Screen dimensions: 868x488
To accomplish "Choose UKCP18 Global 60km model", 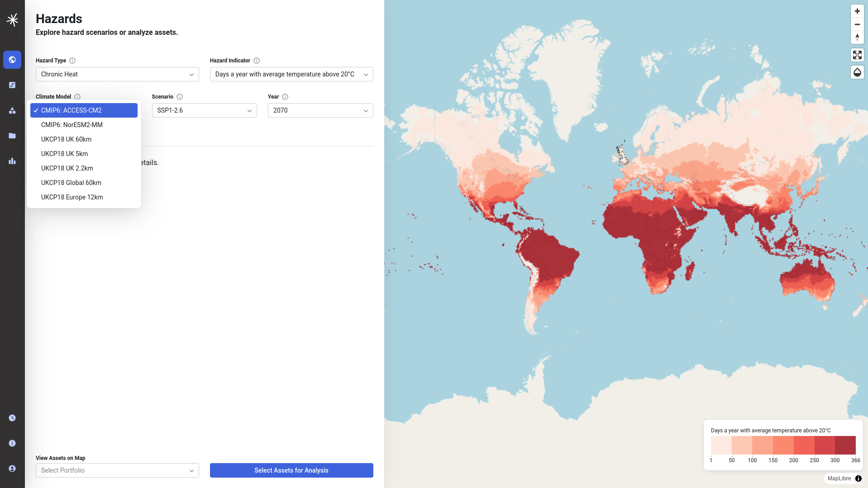I will point(71,183).
